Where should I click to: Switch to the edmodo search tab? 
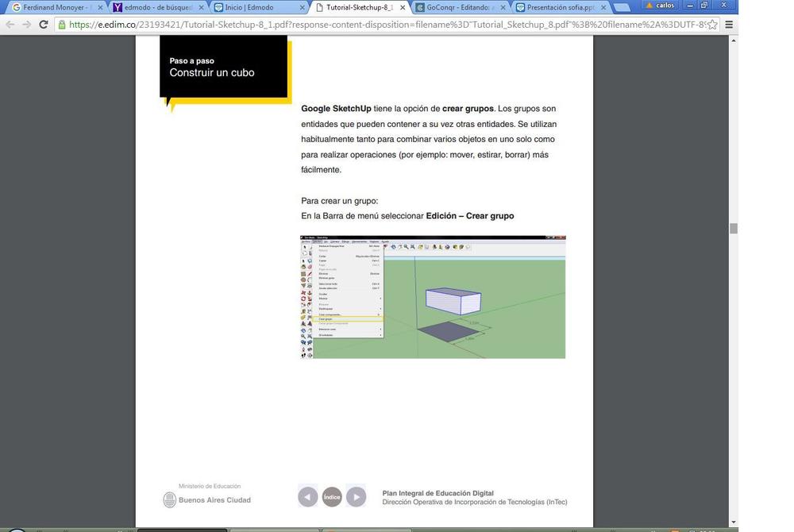point(158,7)
